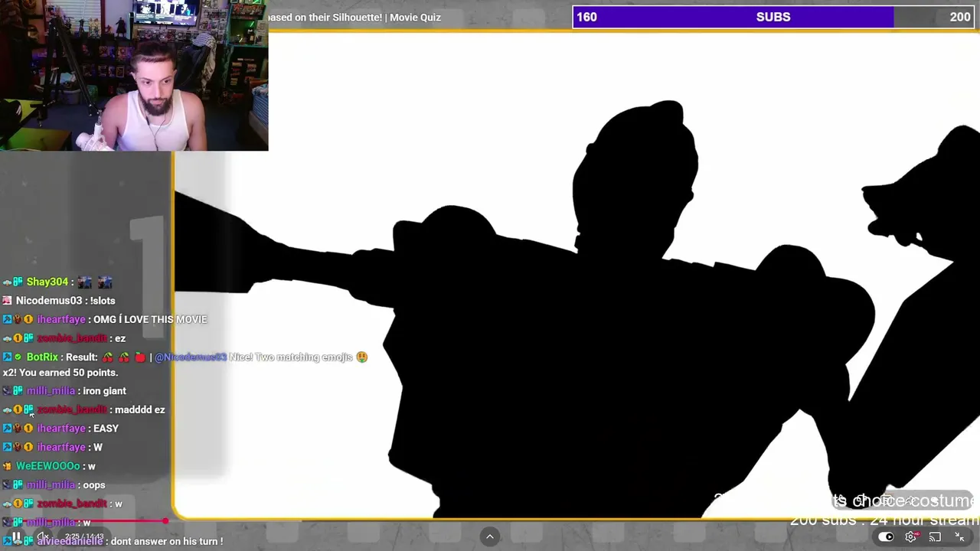Click the 'Movie Quiz' title text
Viewport: 980px width, 551px height.
click(415, 18)
